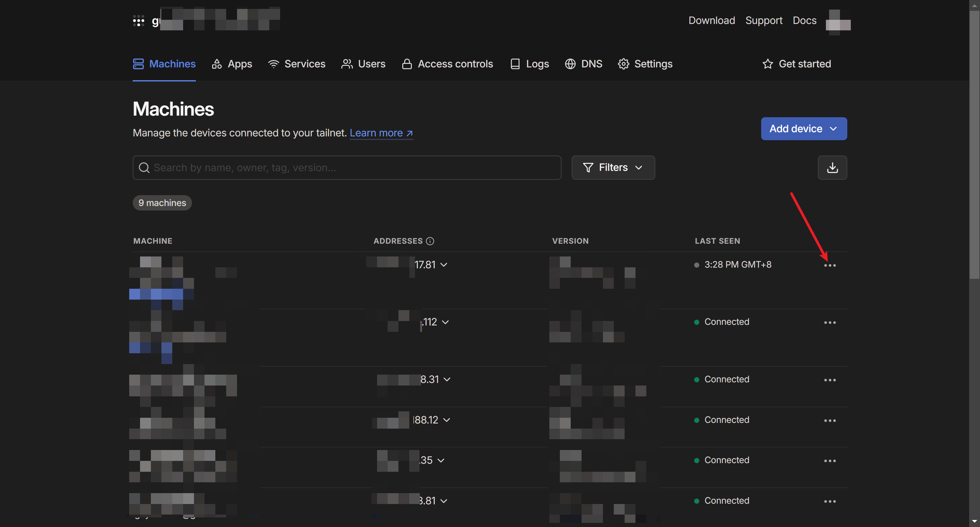Open the Add device menu
The height and width of the screenshot is (527, 980).
(x=804, y=128)
